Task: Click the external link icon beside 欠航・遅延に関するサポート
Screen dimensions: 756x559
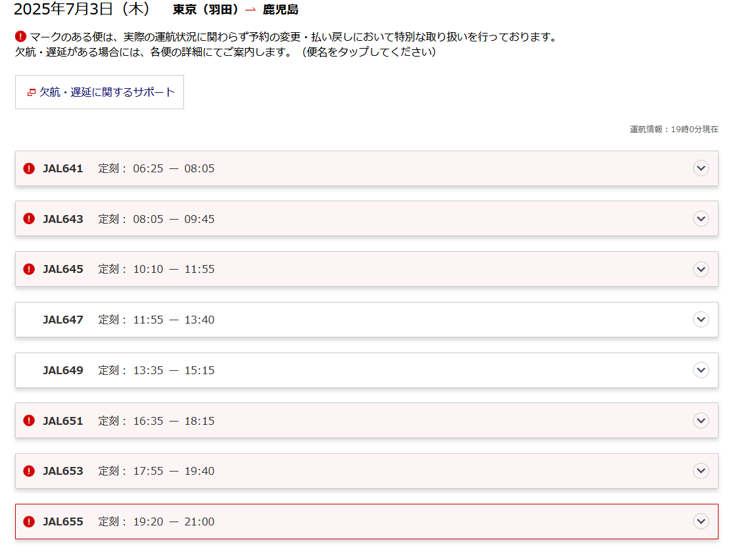Action: pyautogui.click(x=32, y=92)
